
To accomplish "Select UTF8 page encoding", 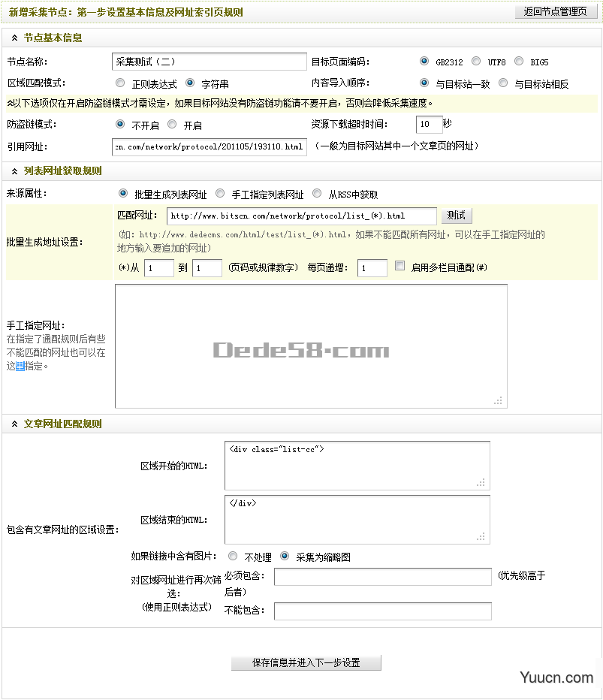I will click(x=476, y=61).
